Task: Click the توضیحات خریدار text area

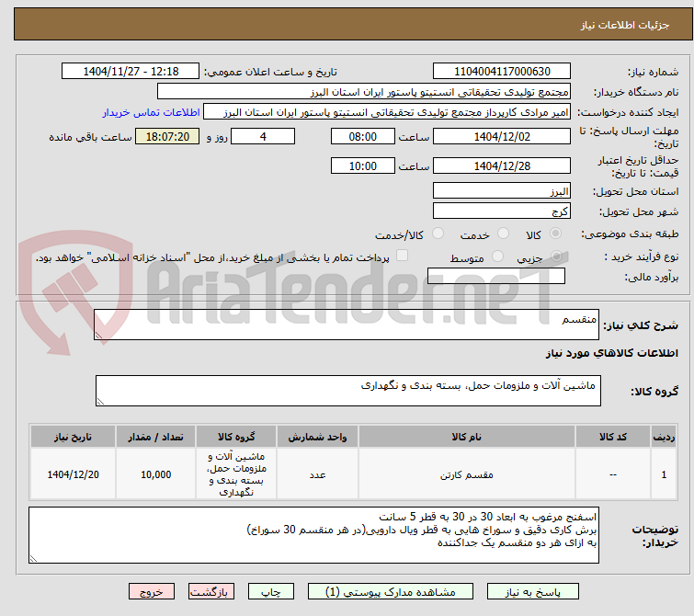Action: pos(313,535)
